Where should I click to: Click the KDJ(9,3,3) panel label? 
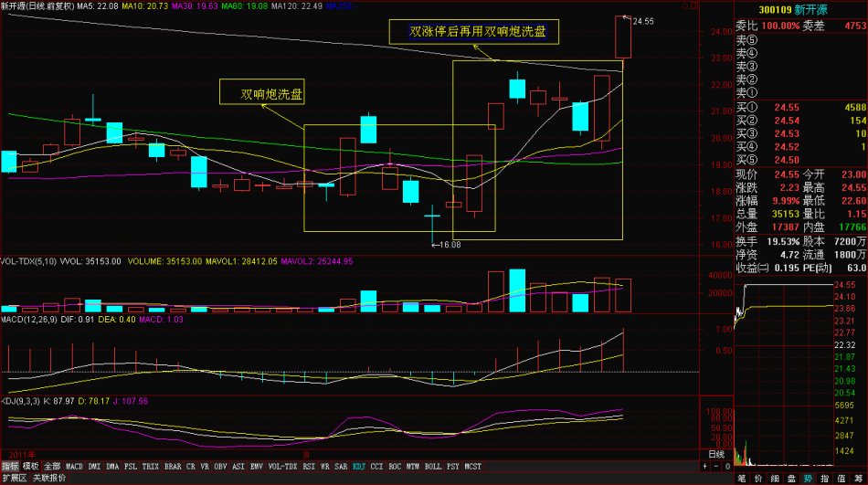(20, 401)
